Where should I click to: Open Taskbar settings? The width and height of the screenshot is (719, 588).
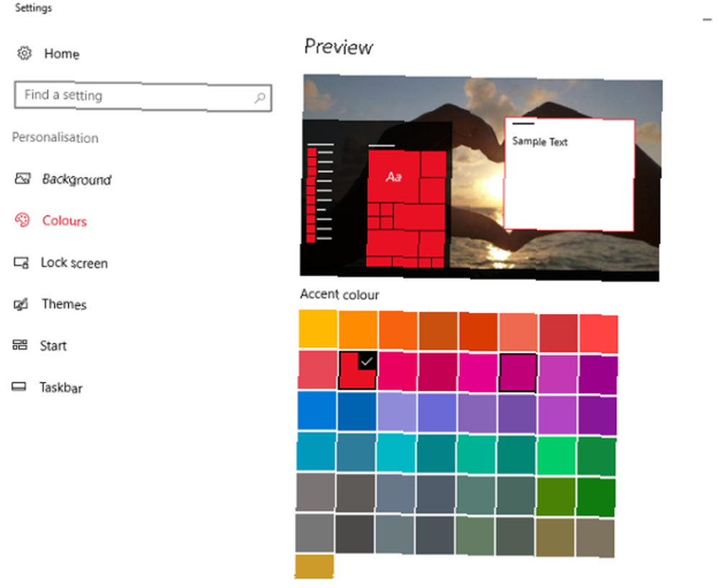[61, 387]
